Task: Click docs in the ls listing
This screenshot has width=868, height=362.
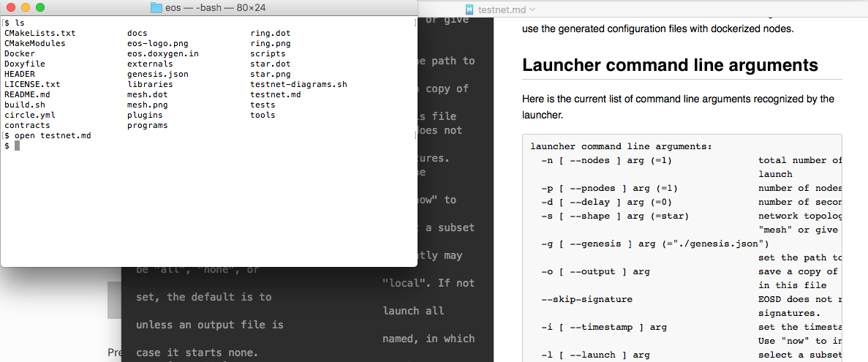Action: pyautogui.click(x=137, y=33)
